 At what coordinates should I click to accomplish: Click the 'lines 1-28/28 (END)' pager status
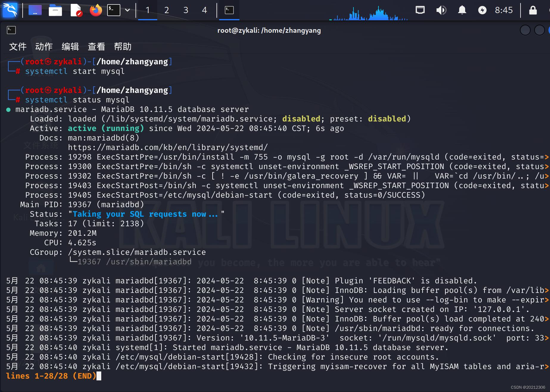51,376
